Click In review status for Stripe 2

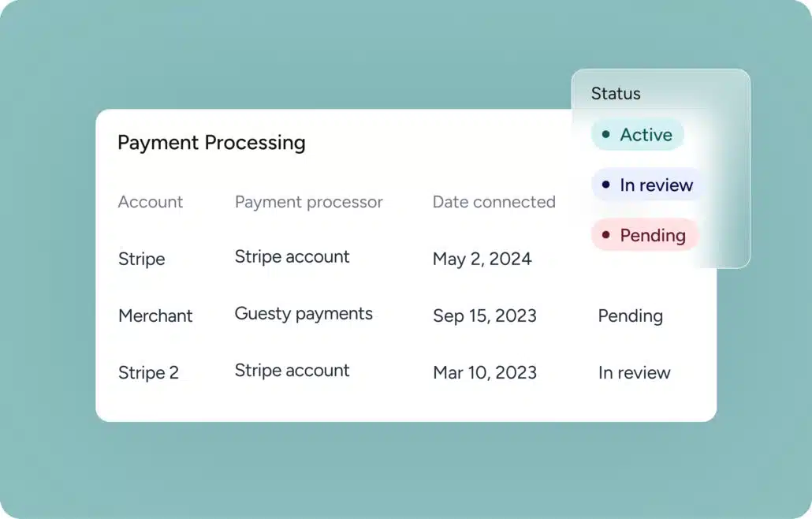tap(634, 372)
